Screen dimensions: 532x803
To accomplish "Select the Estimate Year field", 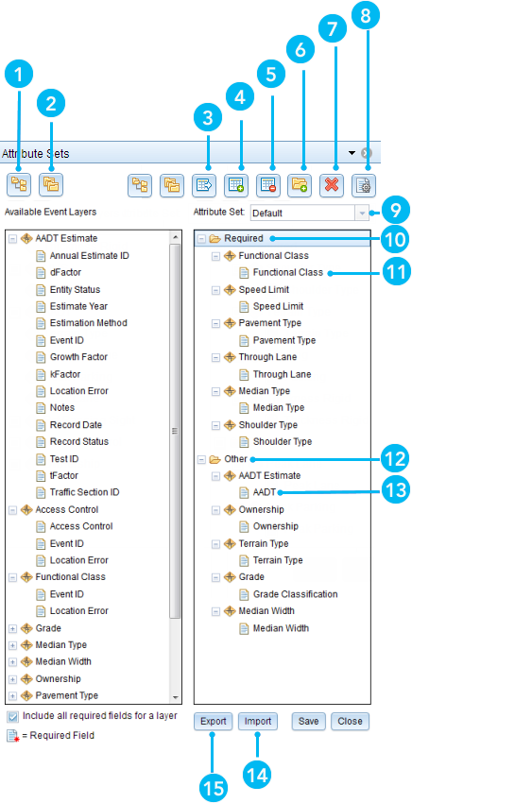I will (x=78, y=306).
